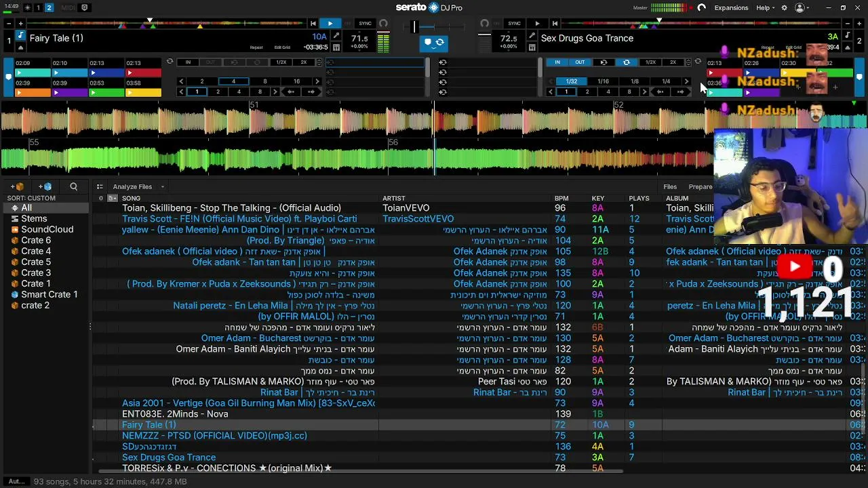Show smaller loop sizes on deck 1
This screenshot has width=868, height=488.
click(x=181, y=81)
